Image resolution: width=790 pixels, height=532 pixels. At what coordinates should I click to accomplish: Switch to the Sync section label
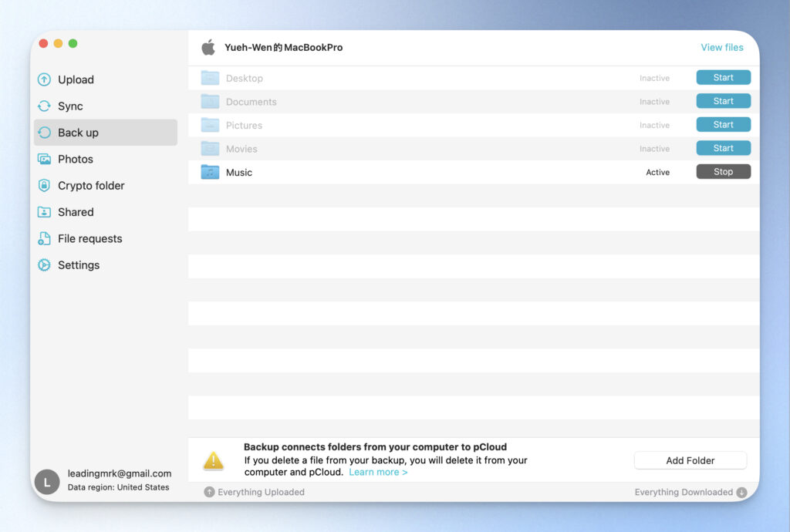(x=70, y=106)
